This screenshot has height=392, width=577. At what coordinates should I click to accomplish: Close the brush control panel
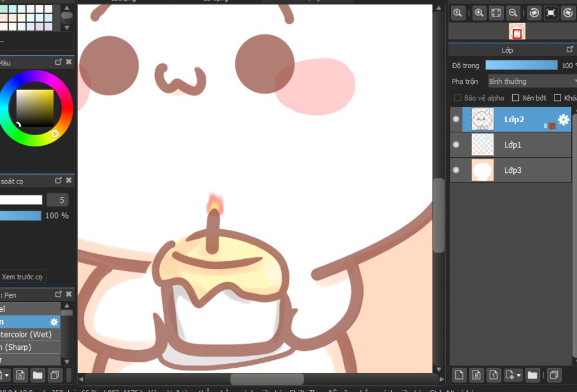68,180
